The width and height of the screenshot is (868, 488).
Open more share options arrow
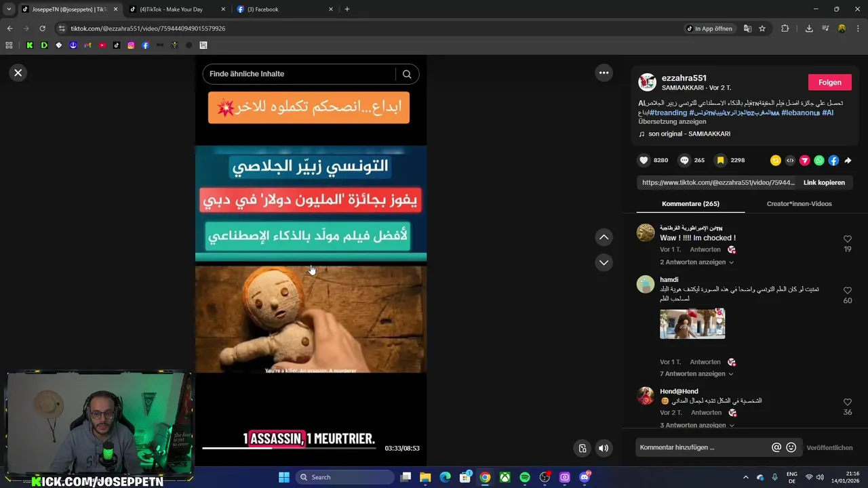[848, 161]
